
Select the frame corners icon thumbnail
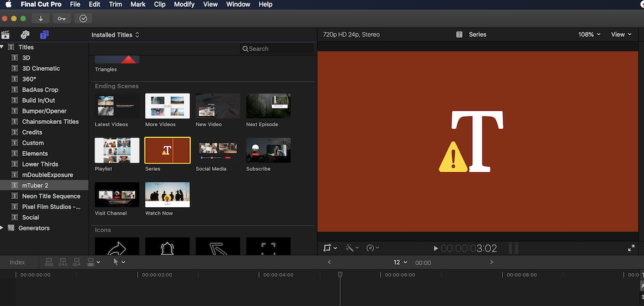tap(268, 246)
